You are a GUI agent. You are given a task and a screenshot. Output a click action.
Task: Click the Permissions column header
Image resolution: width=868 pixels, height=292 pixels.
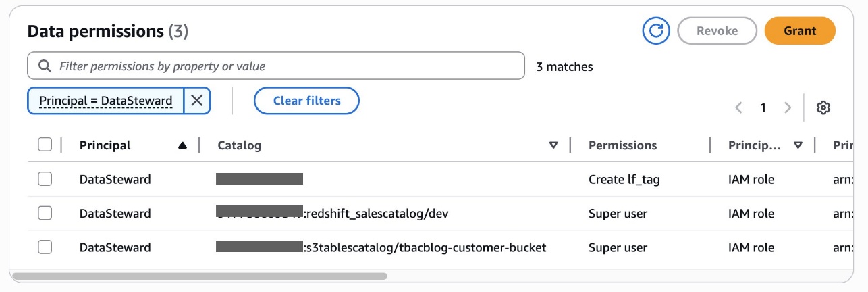[x=622, y=145]
